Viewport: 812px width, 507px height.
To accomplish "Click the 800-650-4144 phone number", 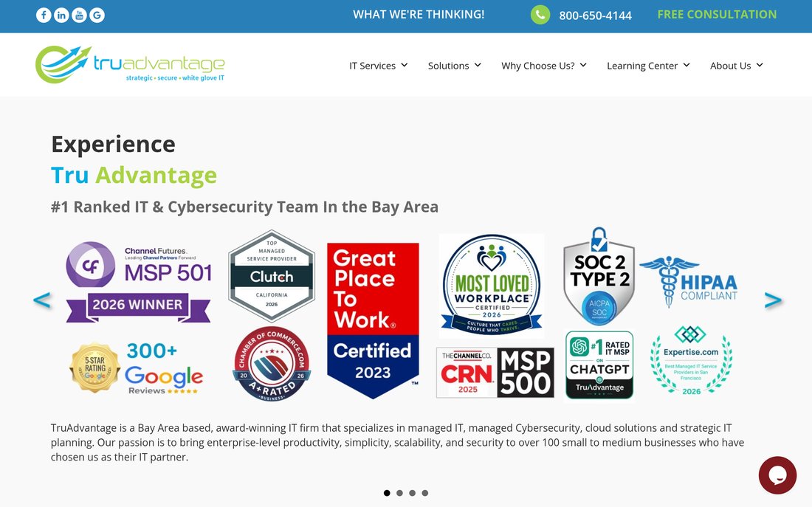I will (x=595, y=15).
